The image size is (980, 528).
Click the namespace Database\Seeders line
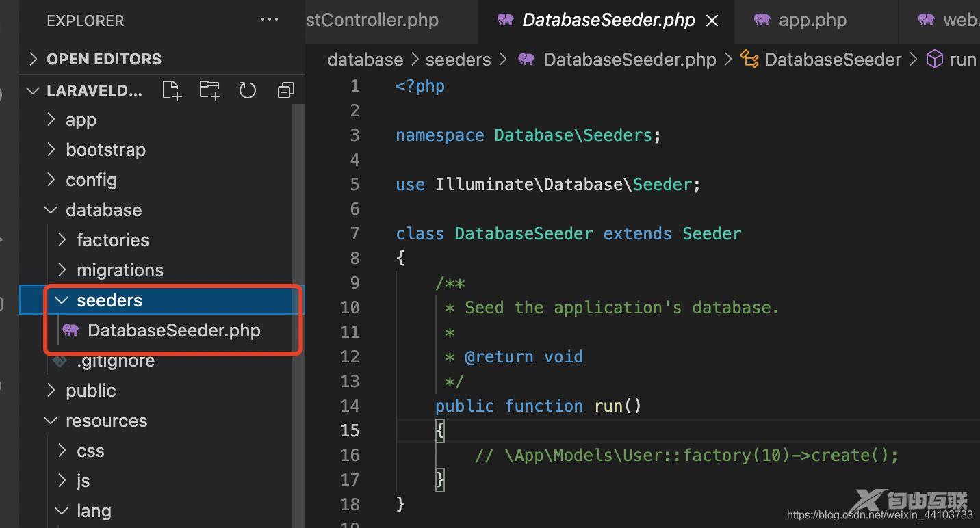[528, 135]
